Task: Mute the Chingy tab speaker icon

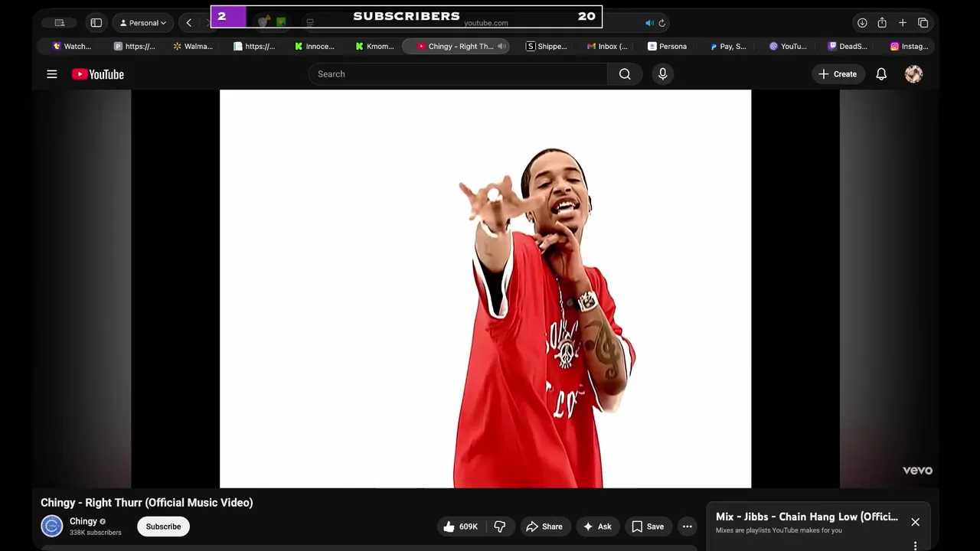Action: (x=501, y=47)
